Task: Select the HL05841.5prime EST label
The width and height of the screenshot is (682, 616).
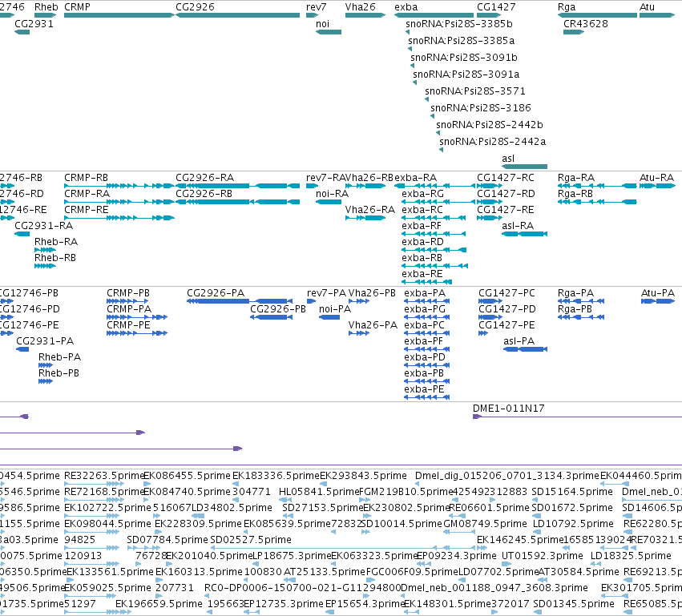Action: (x=319, y=492)
